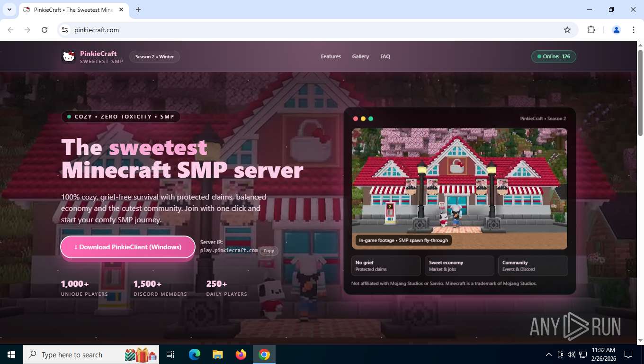Bookmark this page with the star icon
The image size is (644, 364).
pyautogui.click(x=567, y=30)
